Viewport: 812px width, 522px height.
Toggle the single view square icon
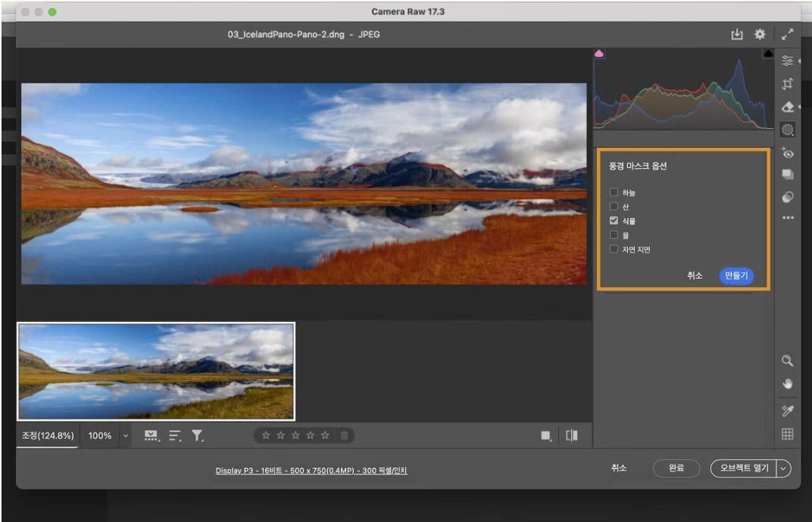tap(546, 436)
